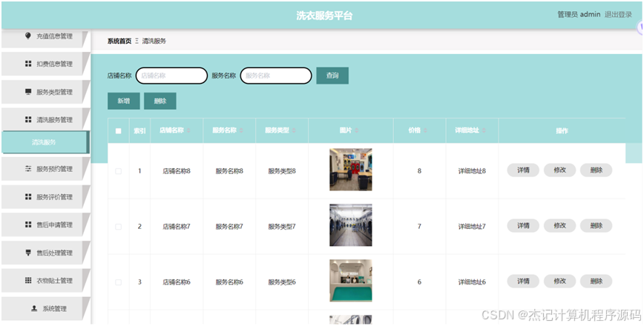Click the grid icon beside 扣费信息管理

coord(28,64)
